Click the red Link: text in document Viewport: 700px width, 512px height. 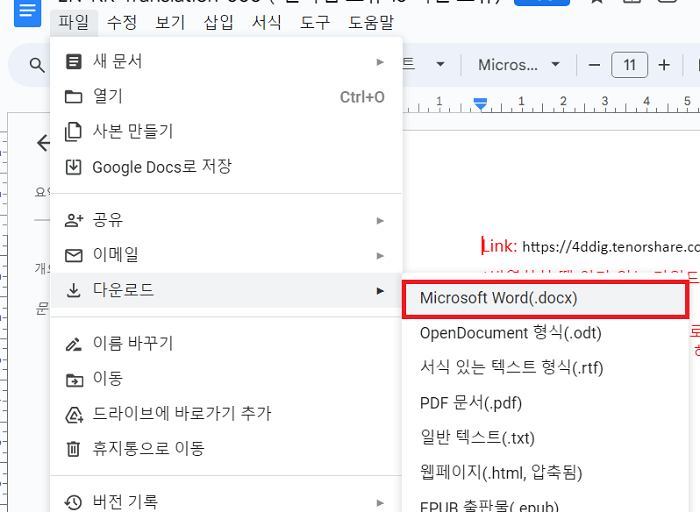click(500, 246)
